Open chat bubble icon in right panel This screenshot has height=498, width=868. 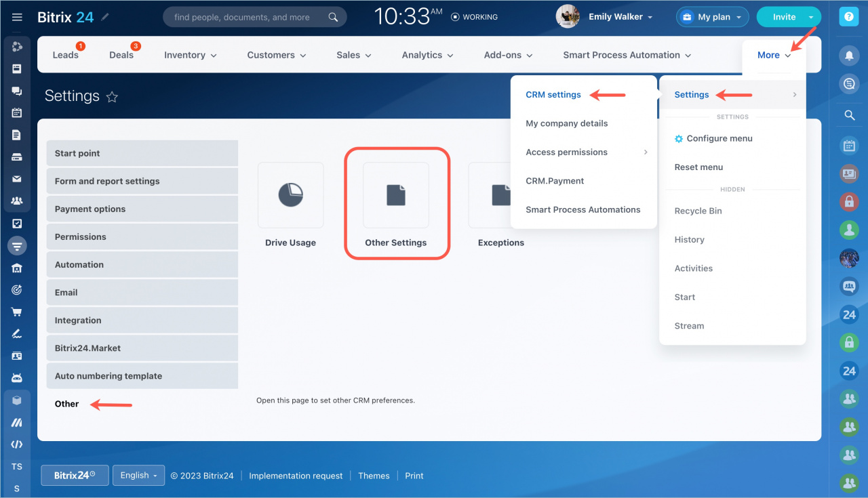pos(848,84)
